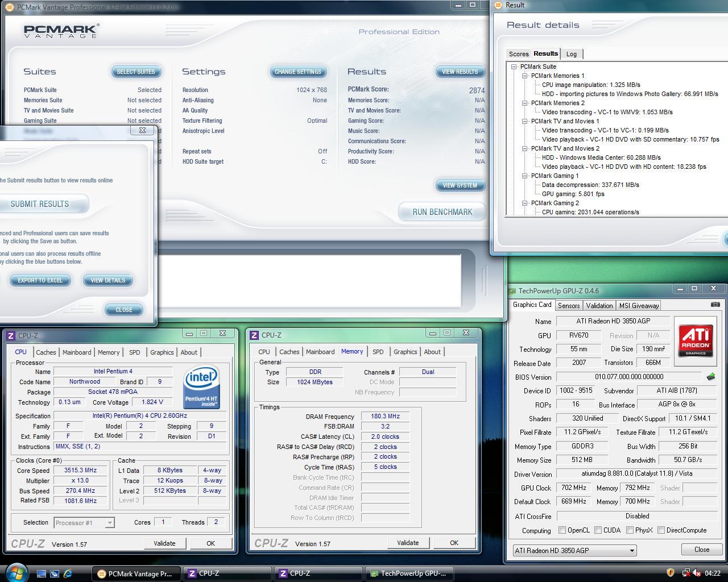Click GPU-Z screenshot camera icon

715,305
